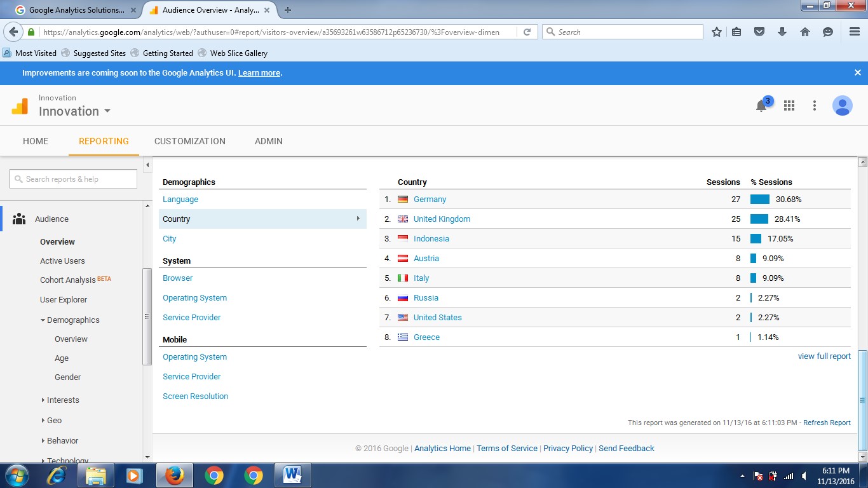Open the three-dot more options menu

pos(815,105)
